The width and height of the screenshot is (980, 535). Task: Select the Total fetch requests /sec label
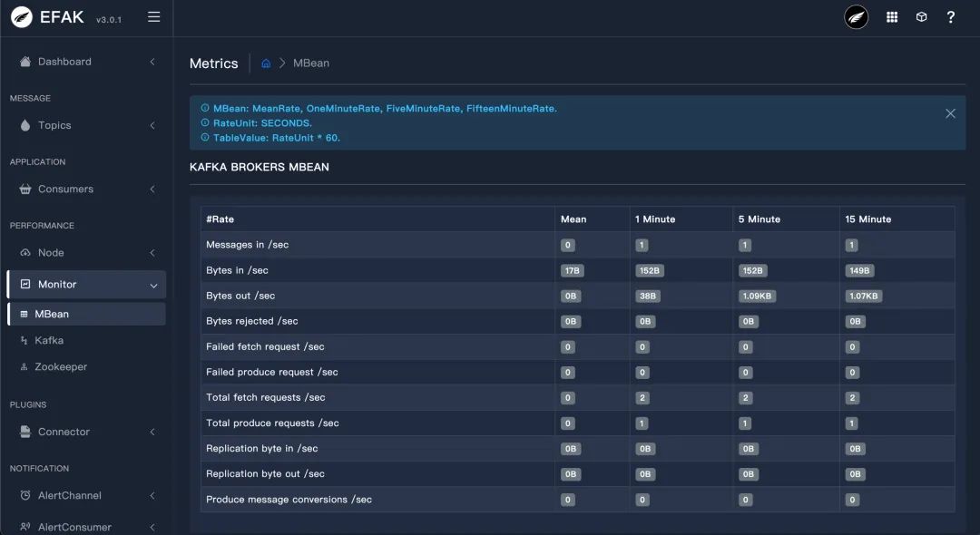tap(266, 397)
